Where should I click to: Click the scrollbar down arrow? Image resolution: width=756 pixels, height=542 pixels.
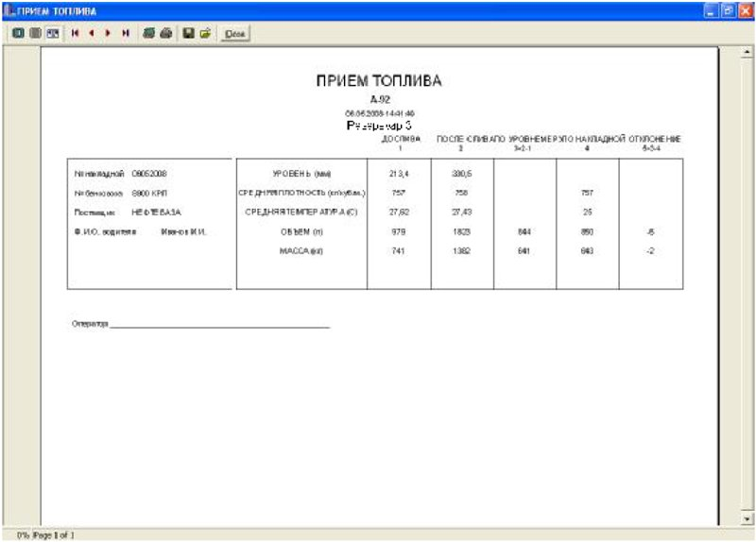tap(747, 519)
